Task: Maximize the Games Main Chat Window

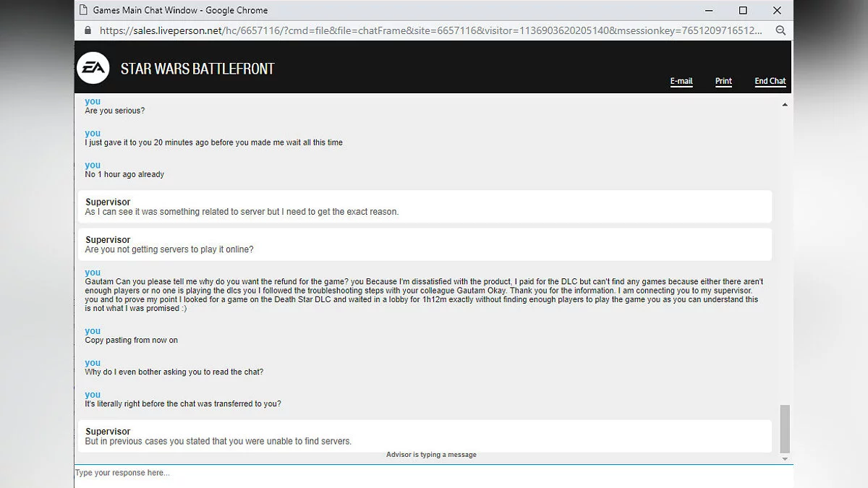Action: tap(743, 10)
